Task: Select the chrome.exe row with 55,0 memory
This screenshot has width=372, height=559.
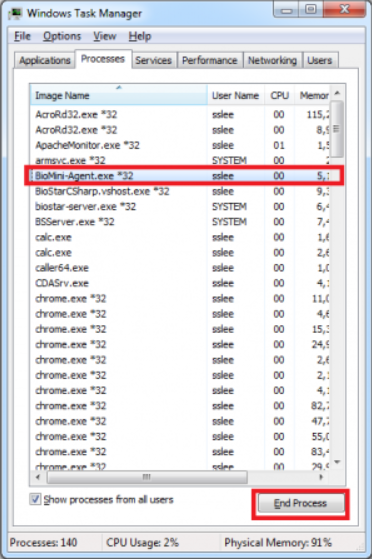Action: click(180, 436)
